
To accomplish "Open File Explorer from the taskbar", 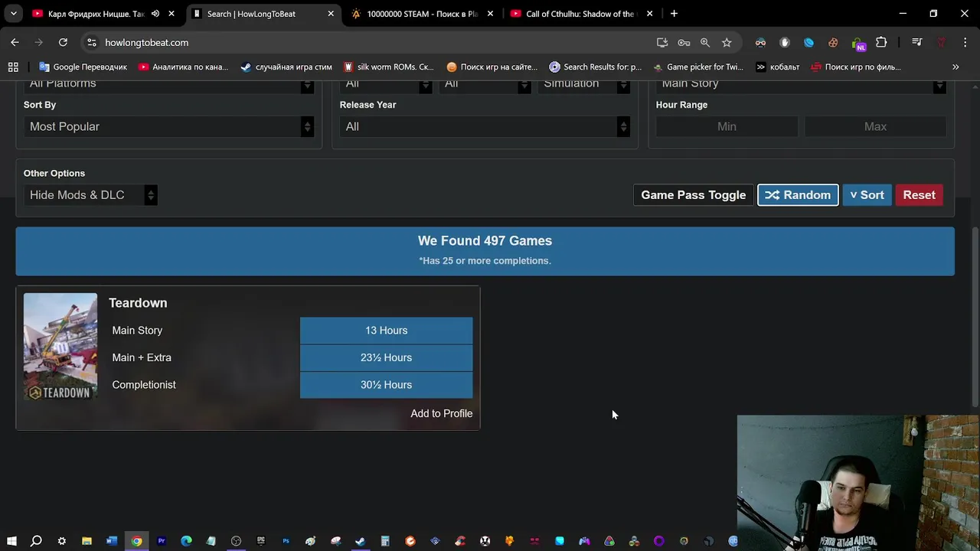I will coord(87,541).
